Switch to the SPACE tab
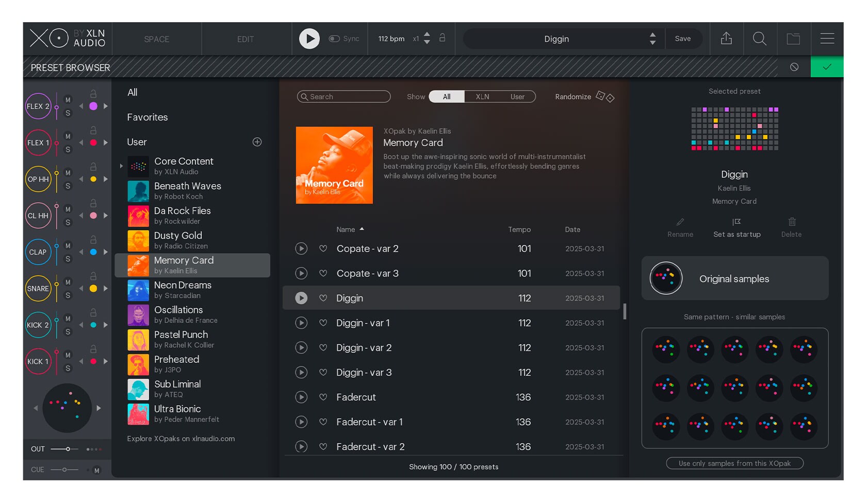This screenshot has height=503, width=868. point(156,39)
